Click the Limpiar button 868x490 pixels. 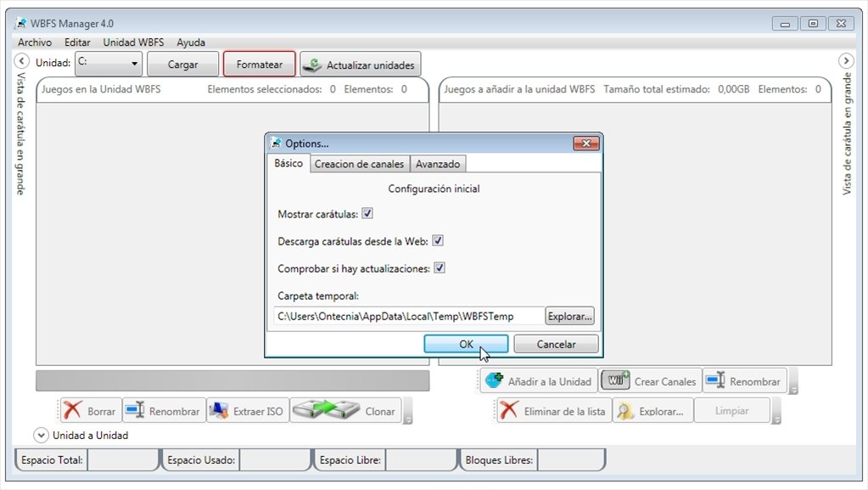[732, 411]
